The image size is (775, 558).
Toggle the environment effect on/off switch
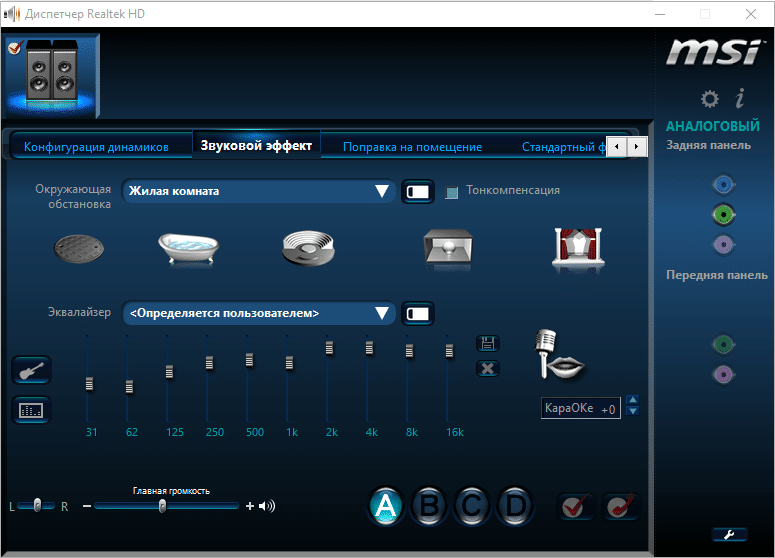418,192
